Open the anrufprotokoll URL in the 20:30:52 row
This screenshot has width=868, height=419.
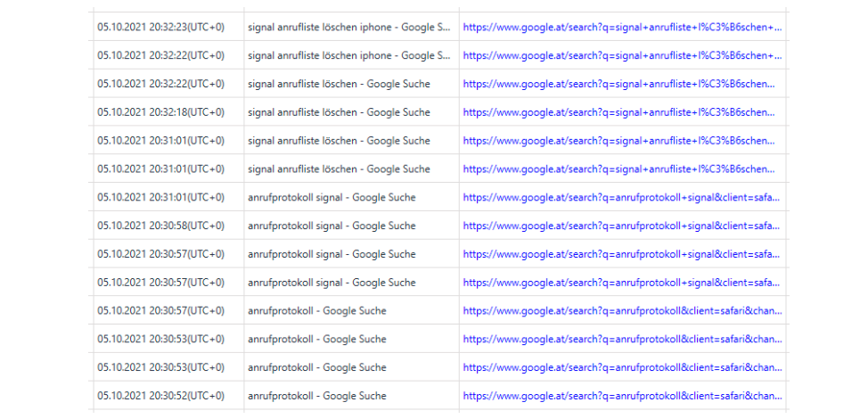[622, 396]
